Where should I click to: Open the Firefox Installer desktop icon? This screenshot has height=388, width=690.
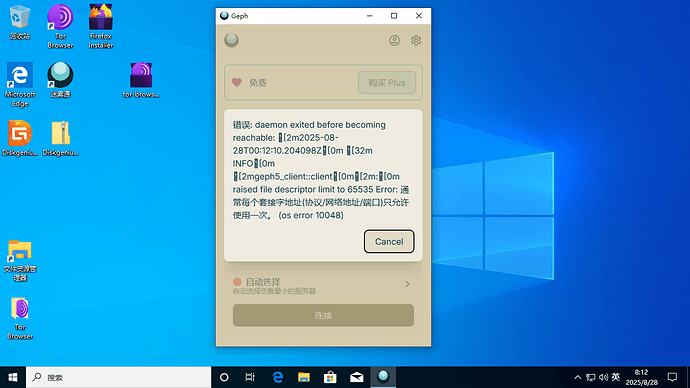tap(101, 26)
